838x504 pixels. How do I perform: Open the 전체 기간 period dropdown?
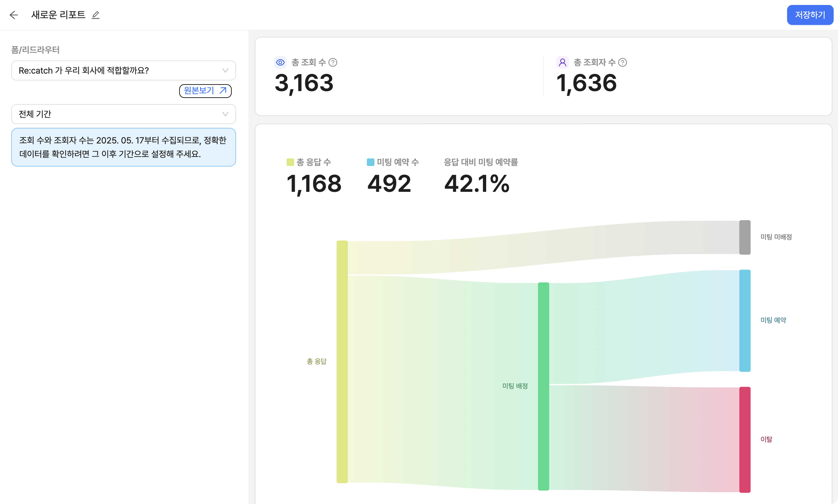(123, 114)
